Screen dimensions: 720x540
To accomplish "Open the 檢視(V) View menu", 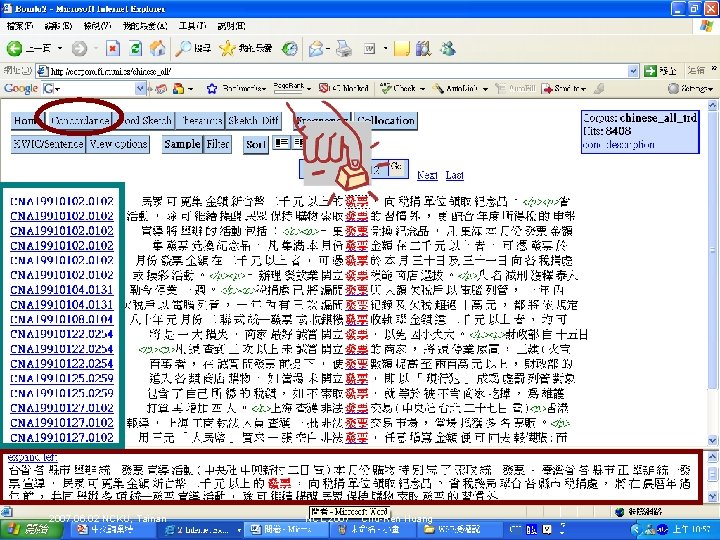I will (x=97, y=26).
